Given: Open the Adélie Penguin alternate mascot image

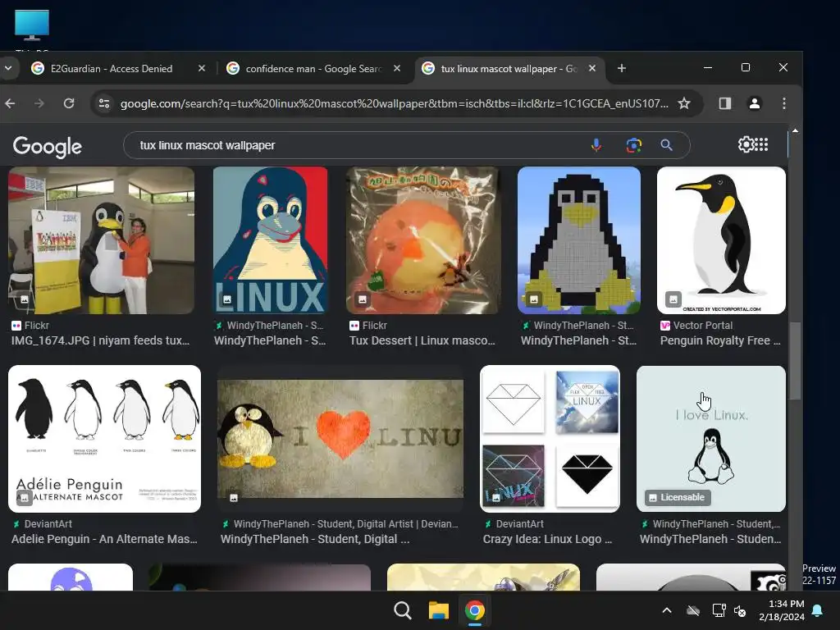Looking at the screenshot, I should 104,439.
